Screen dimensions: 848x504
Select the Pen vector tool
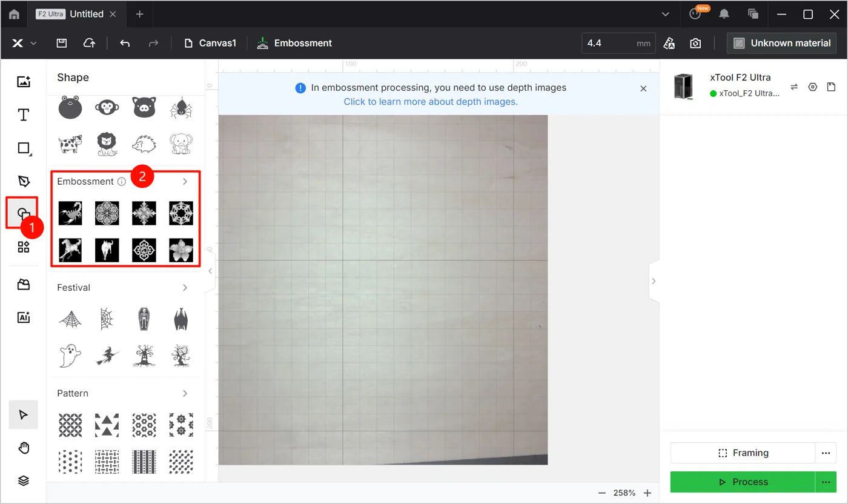24,181
